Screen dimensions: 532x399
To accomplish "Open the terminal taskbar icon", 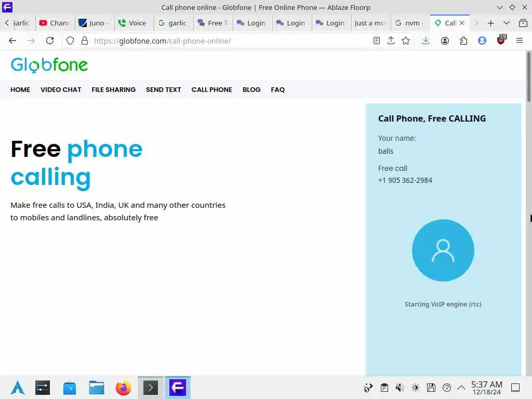I will pos(151,388).
